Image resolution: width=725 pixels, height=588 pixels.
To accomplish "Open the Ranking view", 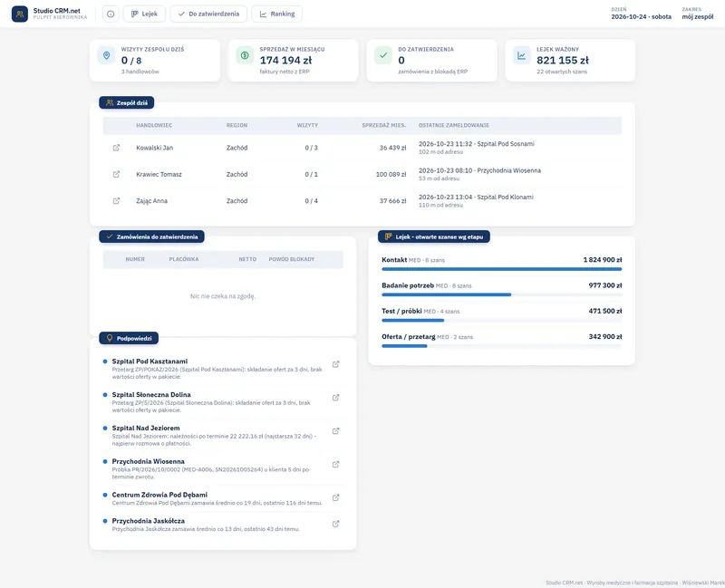I will (x=277, y=14).
